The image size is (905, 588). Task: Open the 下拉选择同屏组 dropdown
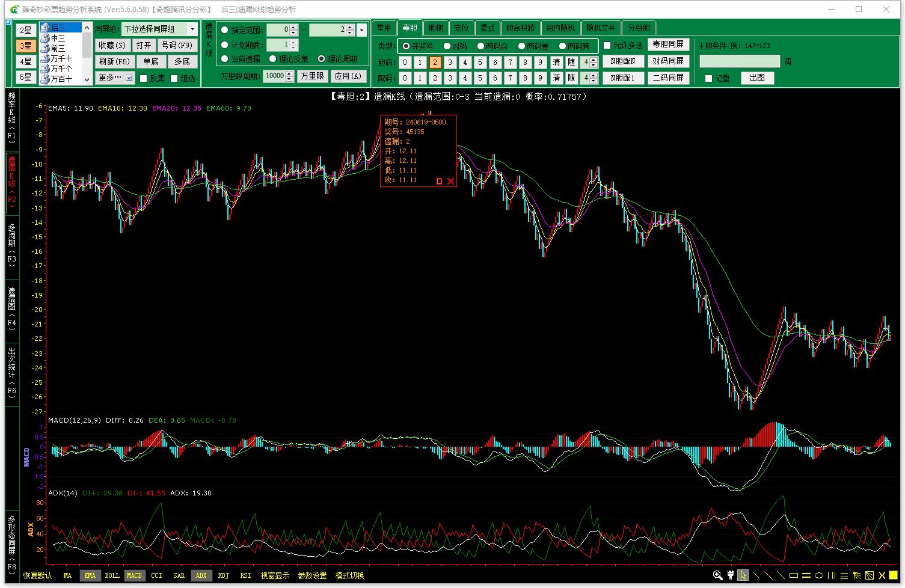192,29
